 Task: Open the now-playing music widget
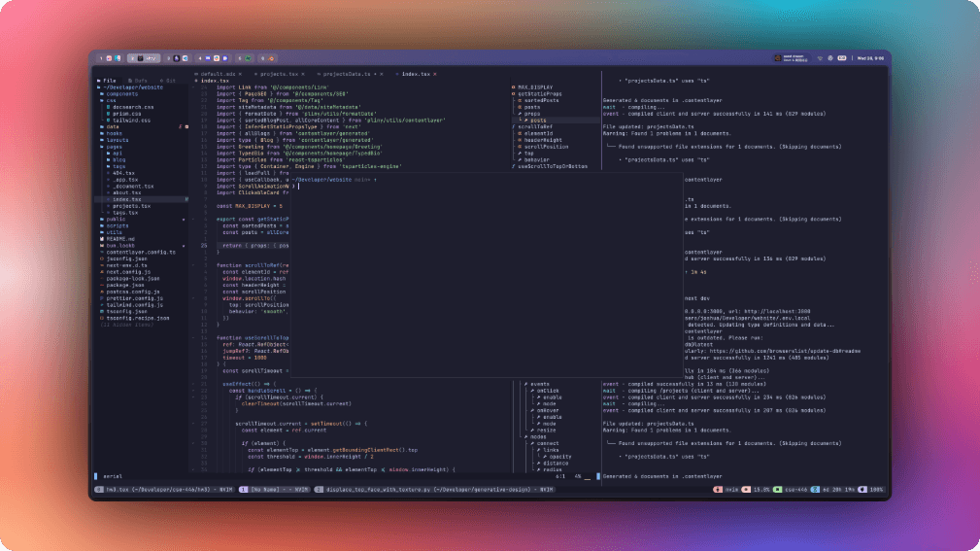pyautogui.click(x=792, y=58)
